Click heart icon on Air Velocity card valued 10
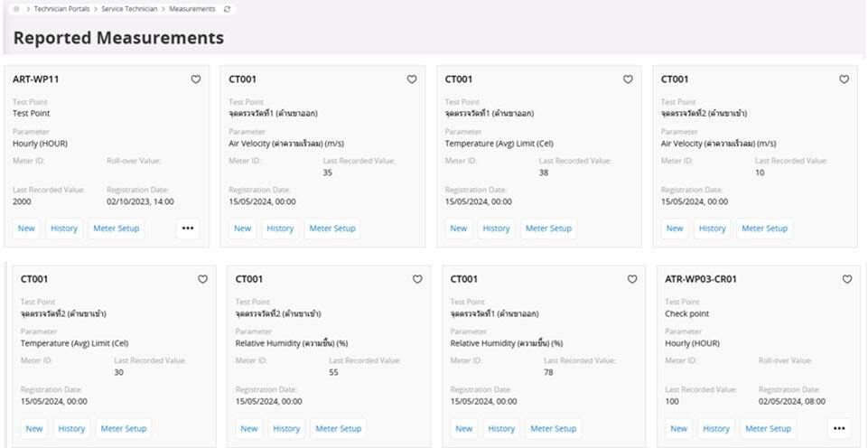The width and height of the screenshot is (868, 448). [845, 79]
